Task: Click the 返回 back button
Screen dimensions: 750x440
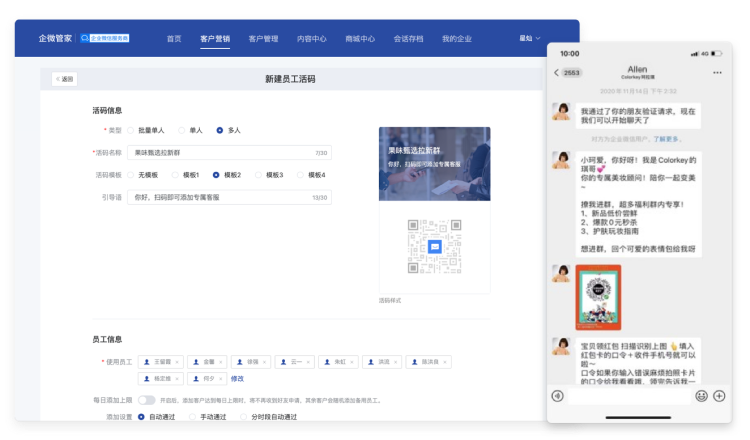Action: click(64, 79)
